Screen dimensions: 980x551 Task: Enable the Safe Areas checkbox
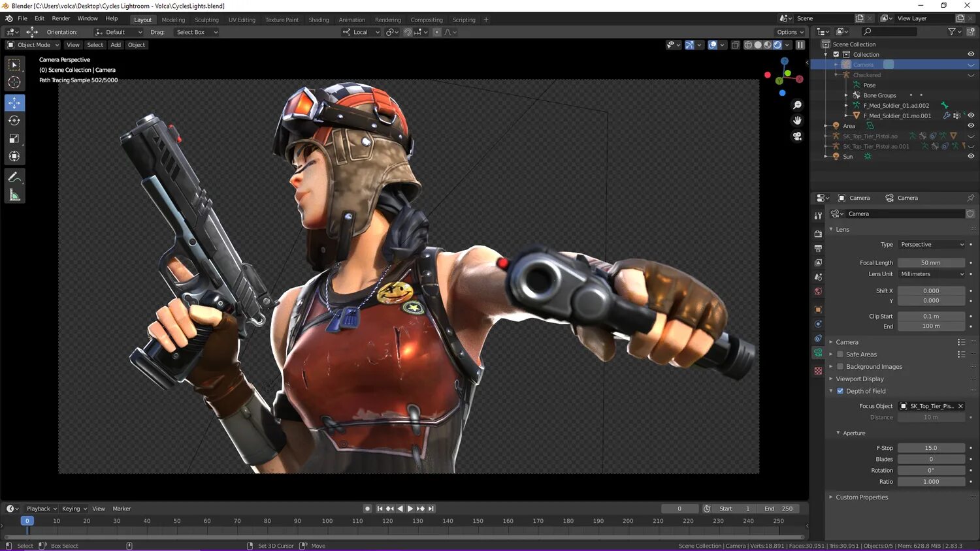point(840,354)
